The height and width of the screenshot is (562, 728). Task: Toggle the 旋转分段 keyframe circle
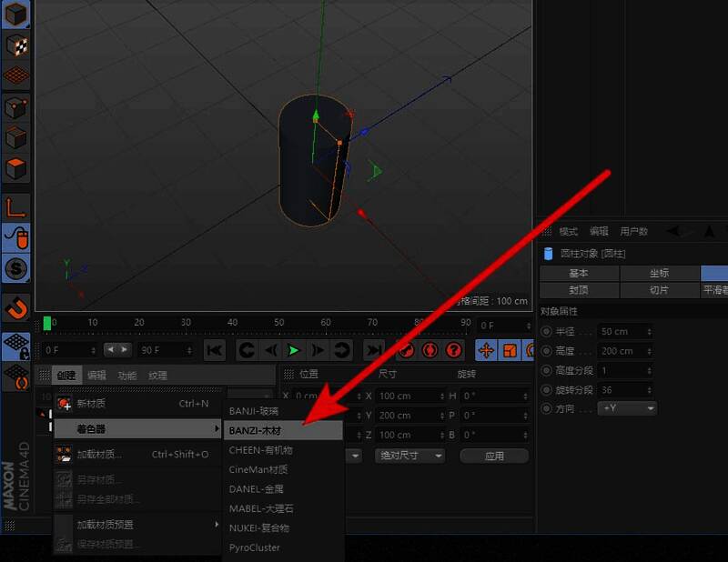tap(546, 390)
